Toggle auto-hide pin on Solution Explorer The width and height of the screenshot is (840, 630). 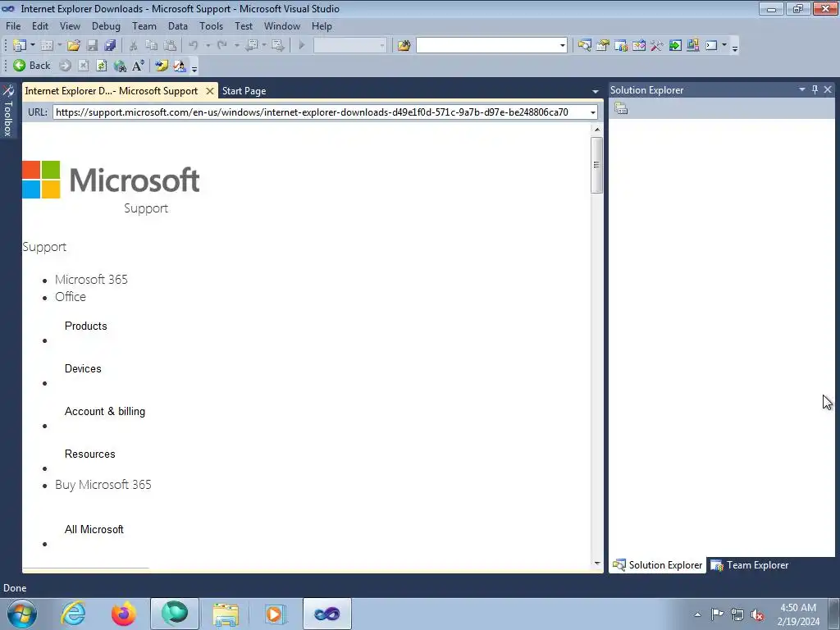(815, 89)
